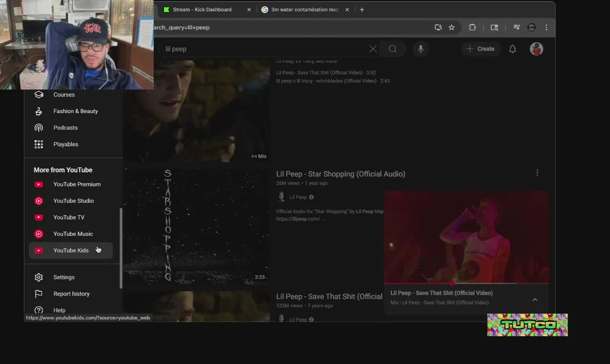Clear the lil peep search text

373,49
